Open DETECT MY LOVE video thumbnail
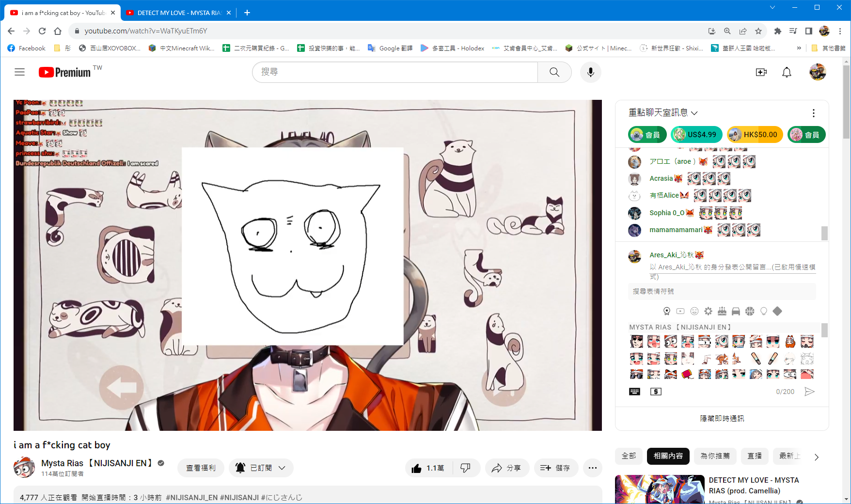Screen dimensions: 851x504 (660, 489)
